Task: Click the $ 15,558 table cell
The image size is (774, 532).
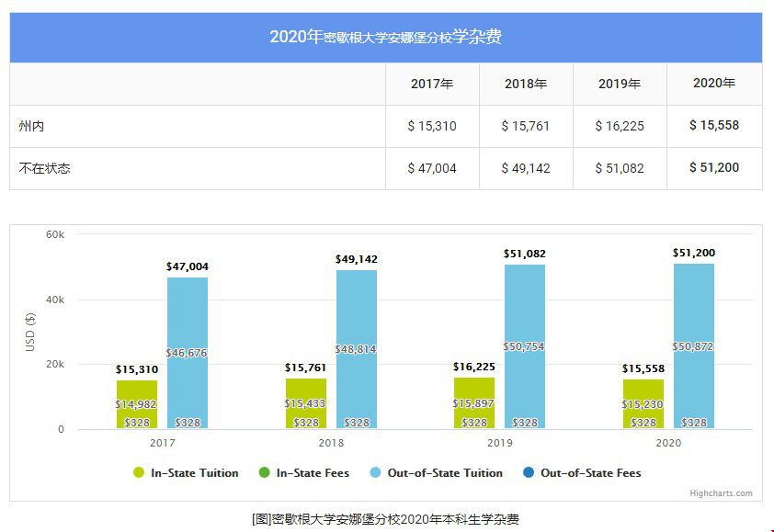Action: click(x=714, y=125)
